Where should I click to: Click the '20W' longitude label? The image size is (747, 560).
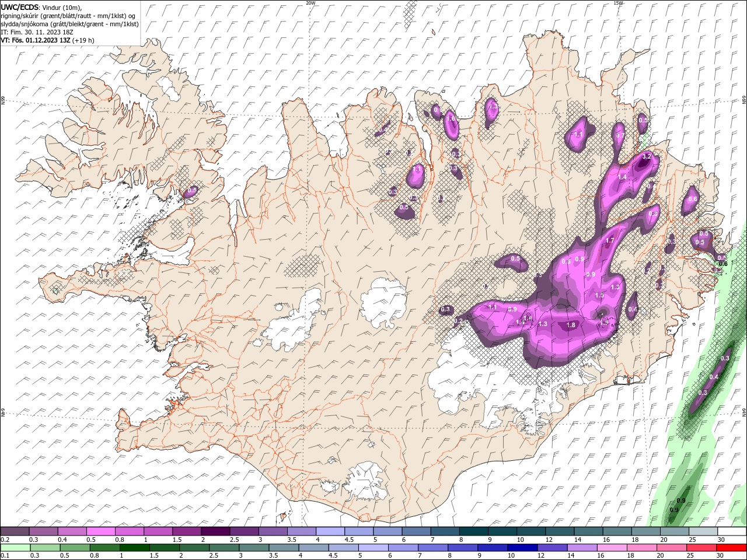(x=310, y=3)
